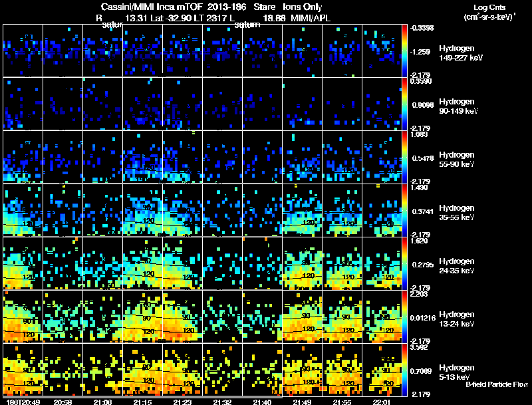Click the 21:15 time label
Image resolution: width=532 pixels, height=405 pixels.
point(142,402)
